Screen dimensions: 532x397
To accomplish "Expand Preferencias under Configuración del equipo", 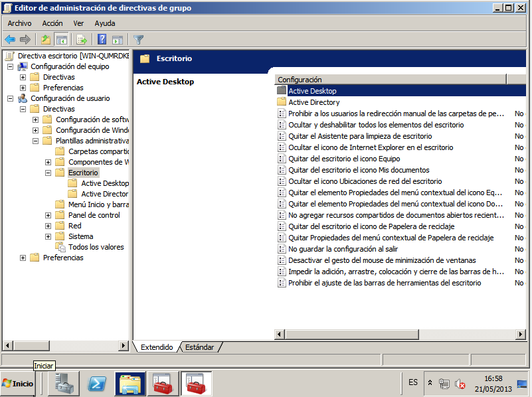I will [x=23, y=88].
